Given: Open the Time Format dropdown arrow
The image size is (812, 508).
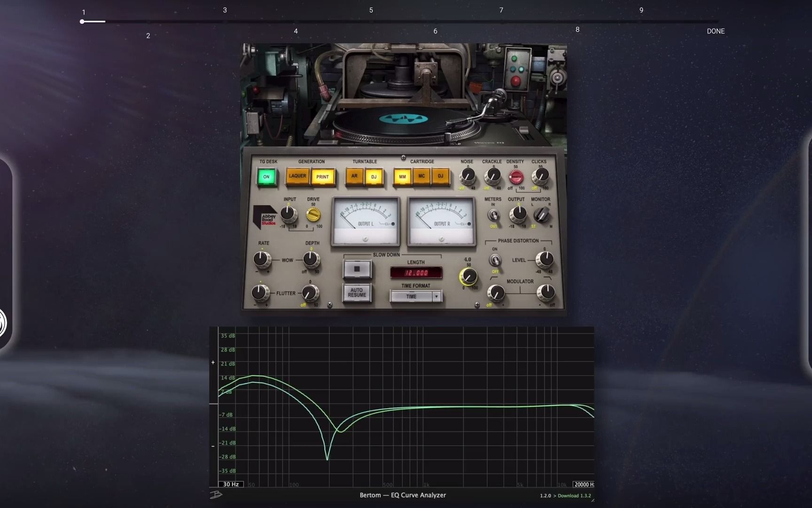Looking at the screenshot, I should click(x=437, y=296).
